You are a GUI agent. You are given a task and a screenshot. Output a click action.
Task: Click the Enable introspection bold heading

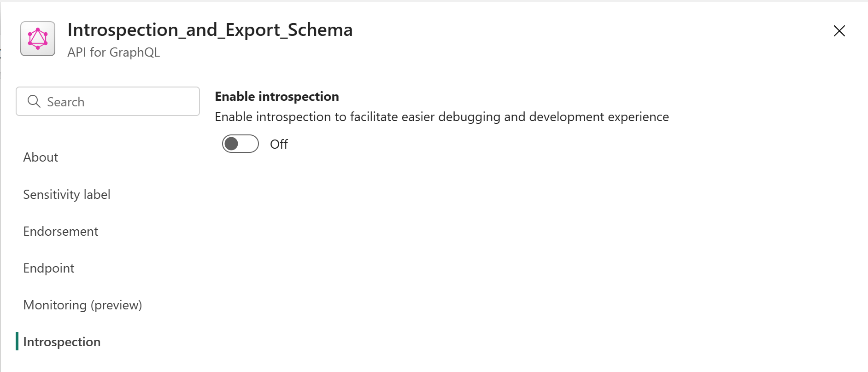coord(277,96)
